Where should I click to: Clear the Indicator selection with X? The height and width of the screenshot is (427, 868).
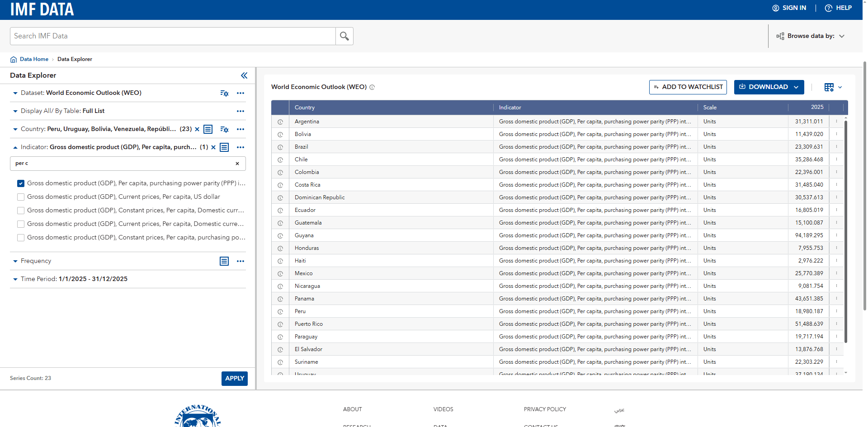pyautogui.click(x=213, y=147)
